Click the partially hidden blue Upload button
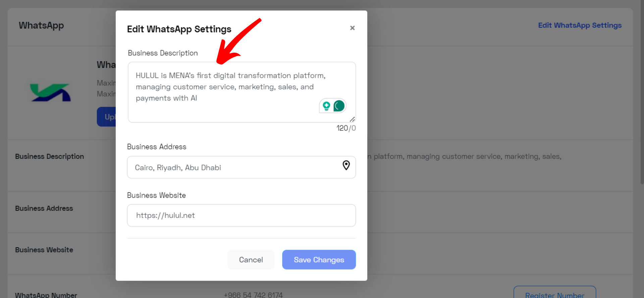 (106, 117)
